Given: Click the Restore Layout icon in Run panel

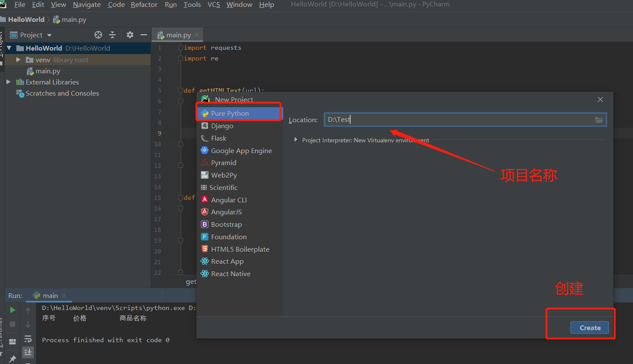Looking at the screenshot, I should pyautogui.click(x=12, y=340).
